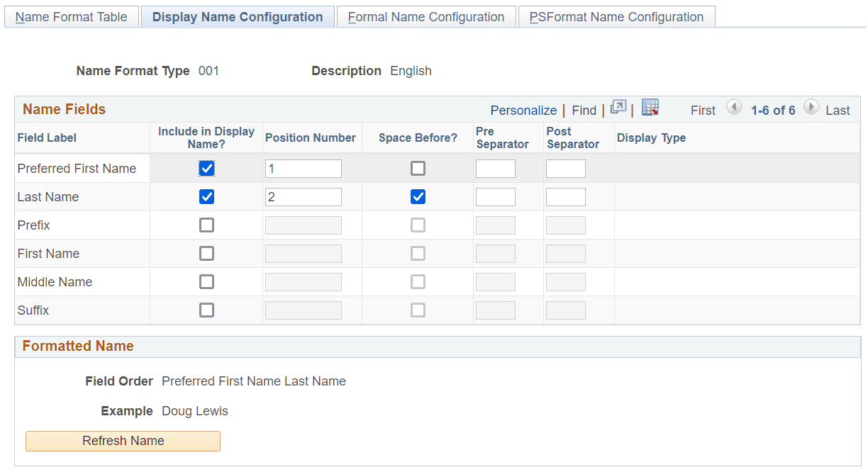The height and width of the screenshot is (472, 868).
Task: Click the next rows navigation arrow
Action: [x=811, y=108]
